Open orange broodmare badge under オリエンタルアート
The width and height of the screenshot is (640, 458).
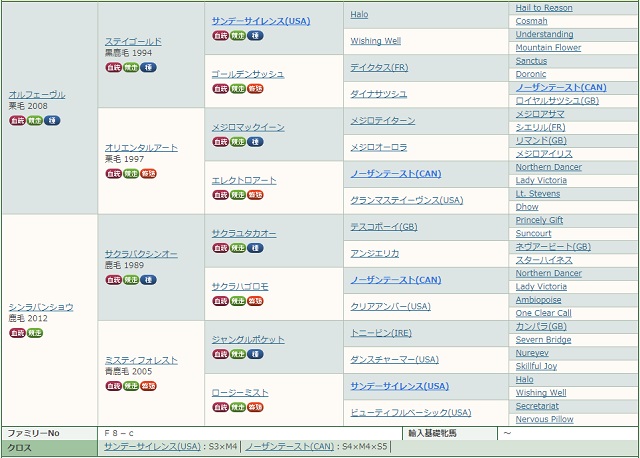tap(148, 173)
